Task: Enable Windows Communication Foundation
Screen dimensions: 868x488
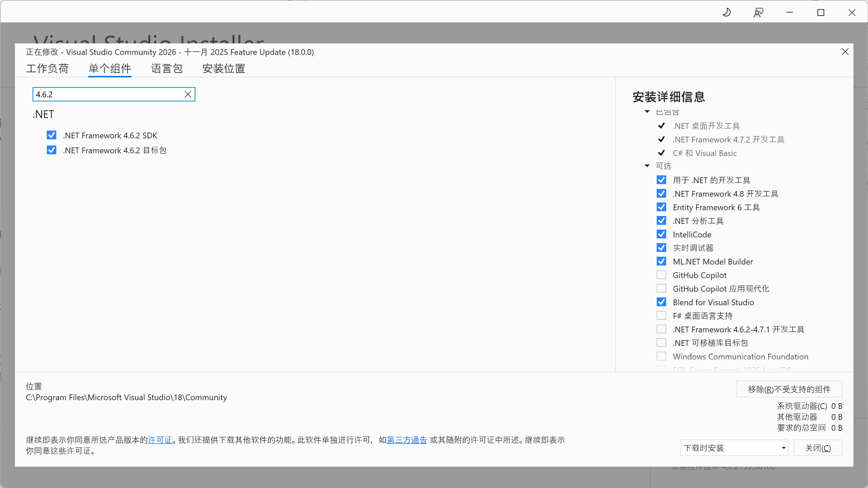Action: point(661,356)
